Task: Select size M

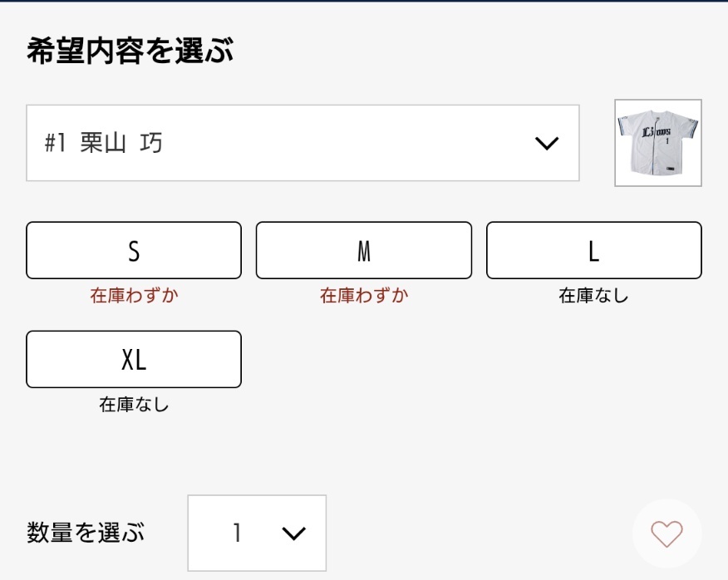Action: tap(363, 250)
